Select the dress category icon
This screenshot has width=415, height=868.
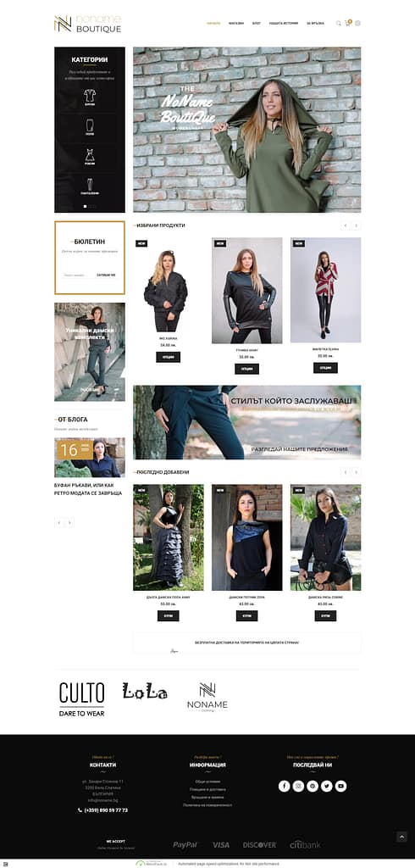pyautogui.click(x=90, y=155)
